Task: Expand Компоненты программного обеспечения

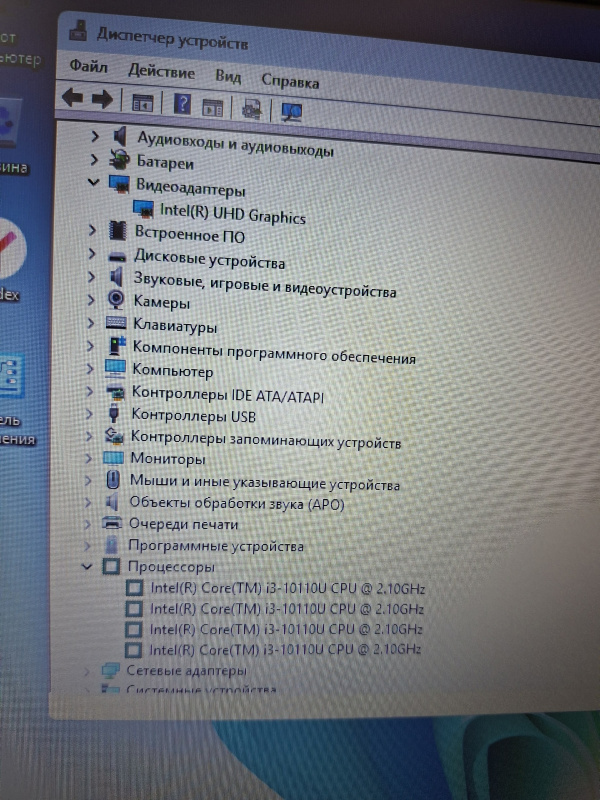Action: 90,346
